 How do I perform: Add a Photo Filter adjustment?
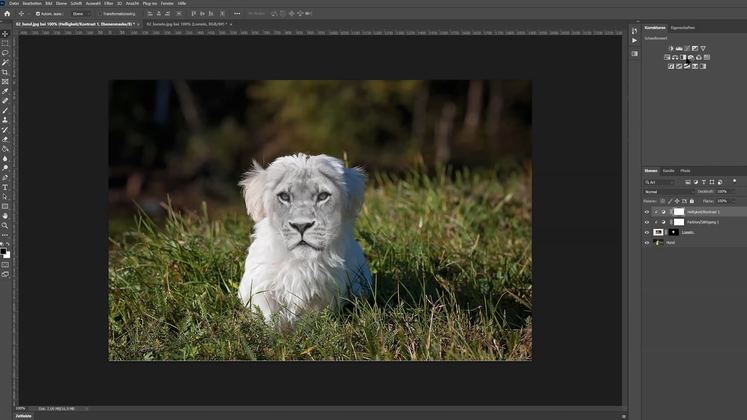[691, 57]
